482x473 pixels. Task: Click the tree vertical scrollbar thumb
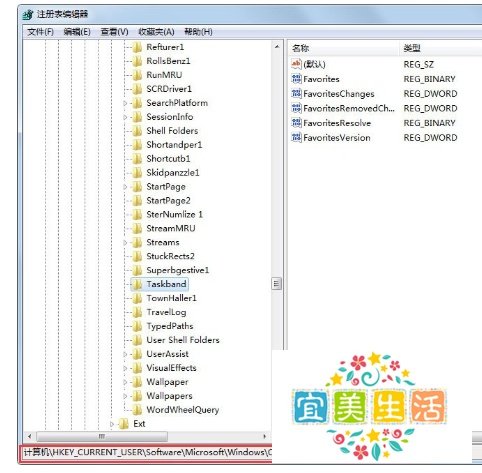276,284
